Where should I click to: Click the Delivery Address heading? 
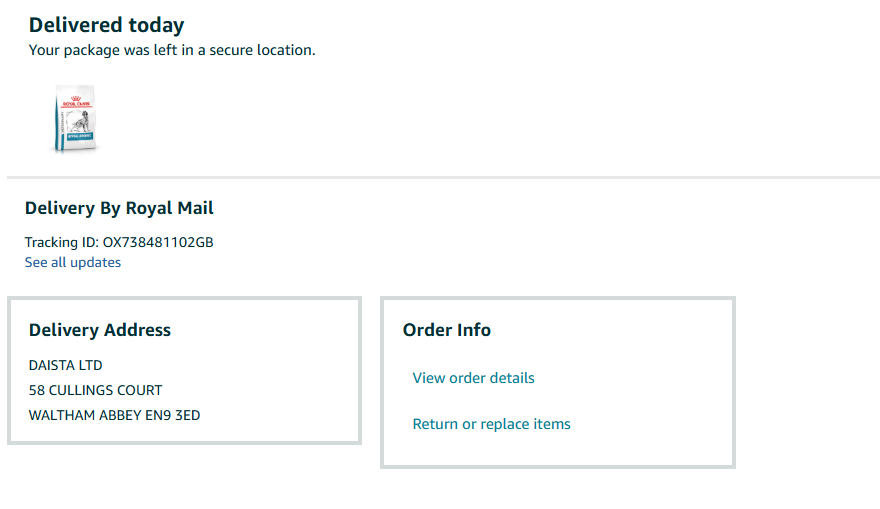click(x=100, y=330)
